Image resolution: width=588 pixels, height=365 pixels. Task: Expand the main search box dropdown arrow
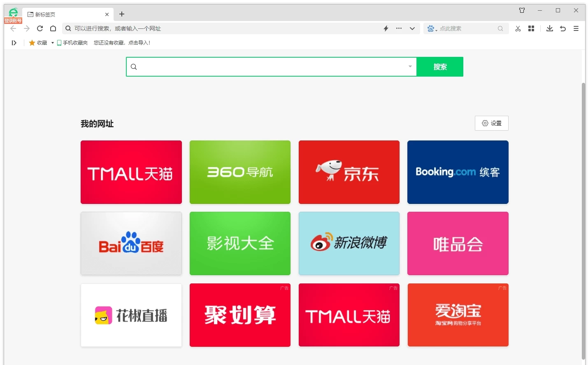tap(410, 66)
